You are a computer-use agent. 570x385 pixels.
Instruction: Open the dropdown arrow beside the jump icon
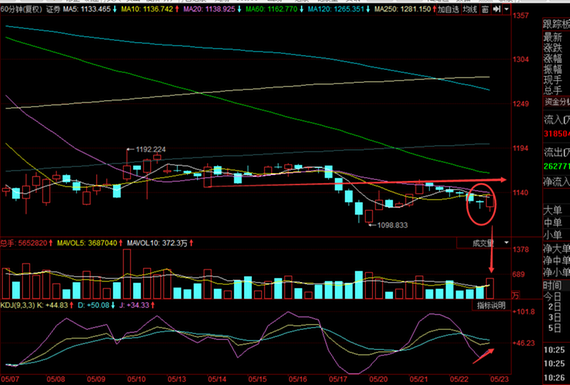[x=506, y=9]
